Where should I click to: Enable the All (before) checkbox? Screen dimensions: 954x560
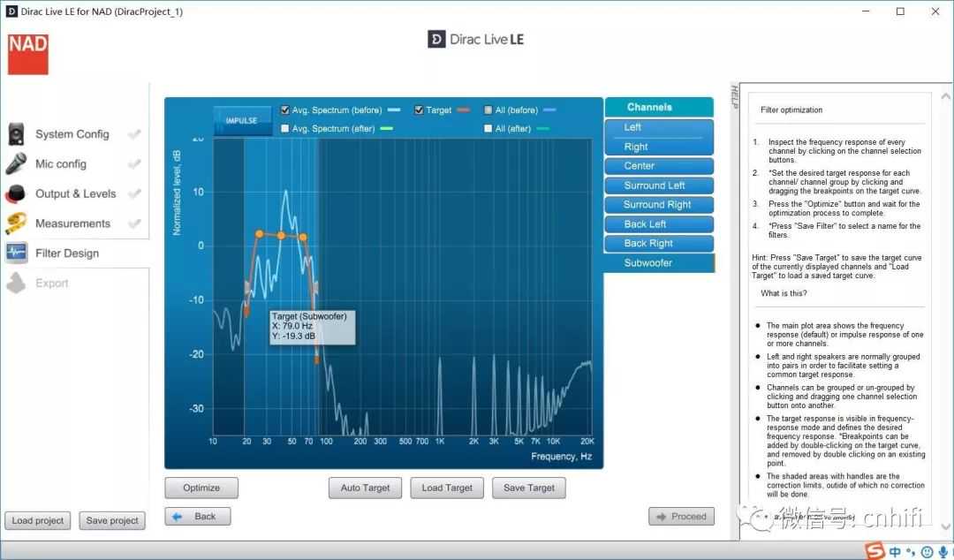point(488,110)
